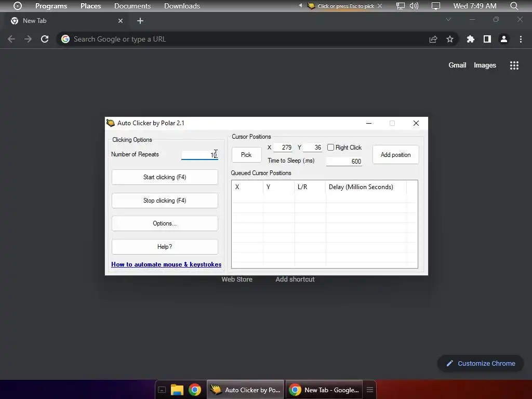Image resolution: width=532 pixels, height=399 pixels.
Task: Open Google apps grid
Action: click(514, 65)
